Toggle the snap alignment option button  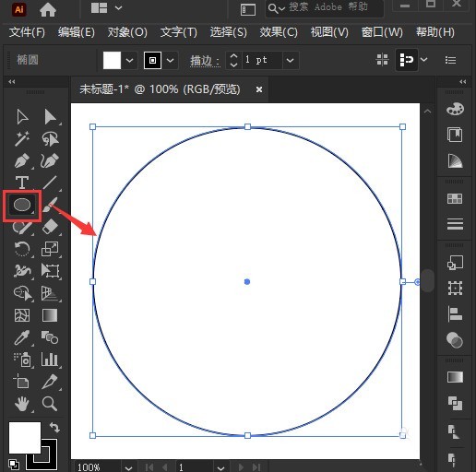(406, 60)
